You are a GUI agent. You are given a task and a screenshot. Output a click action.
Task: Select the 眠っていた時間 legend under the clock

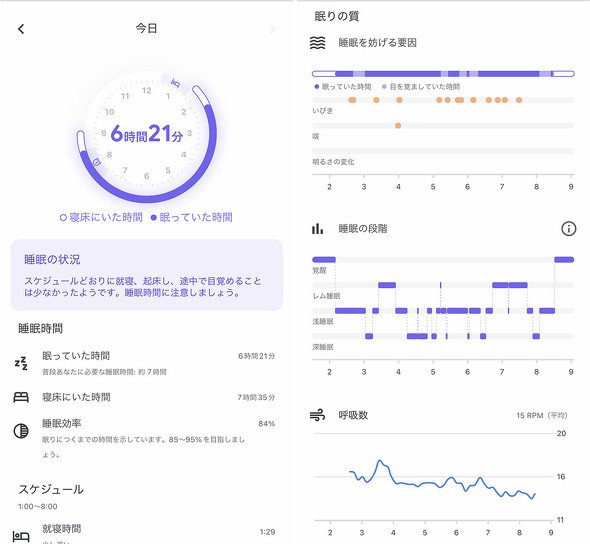pyautogui.click(x=192, y=217)
